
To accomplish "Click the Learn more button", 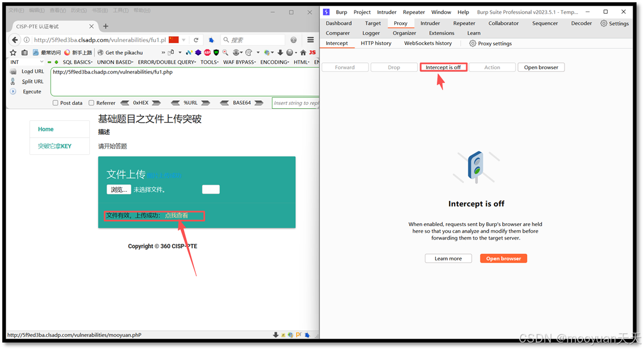I will click(448, 258).
